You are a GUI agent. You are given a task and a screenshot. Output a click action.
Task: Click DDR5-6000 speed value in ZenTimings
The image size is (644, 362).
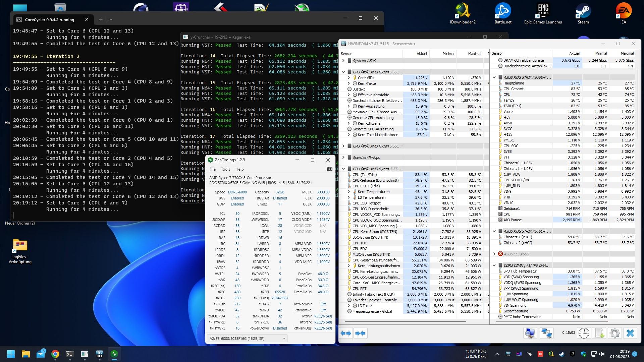[237, 192]
